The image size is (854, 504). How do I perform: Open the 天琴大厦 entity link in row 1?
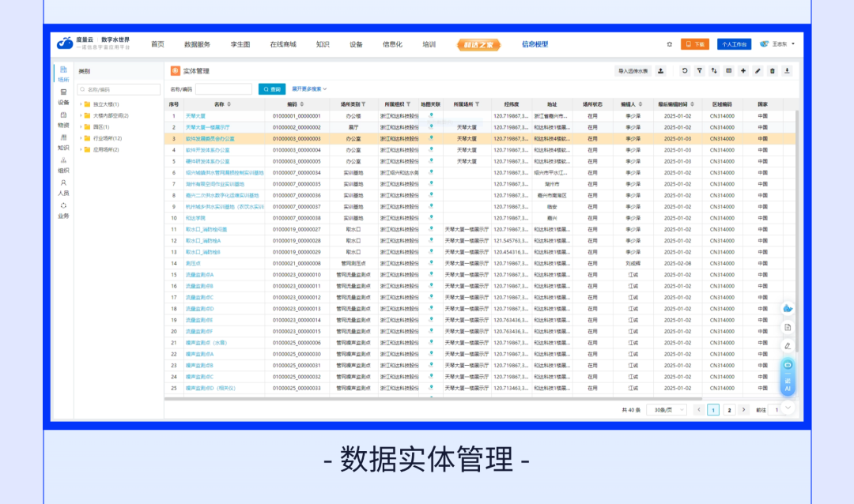195,116
